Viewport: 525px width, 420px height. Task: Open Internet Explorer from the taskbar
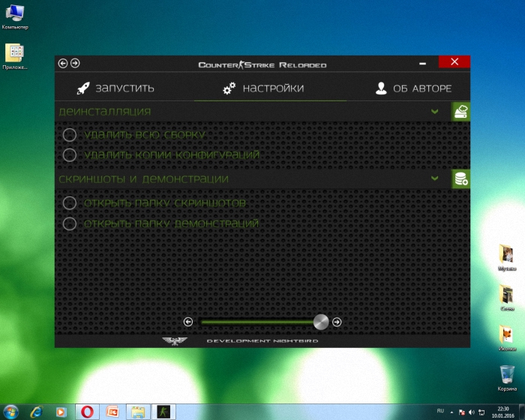click(x=36, y=412)
